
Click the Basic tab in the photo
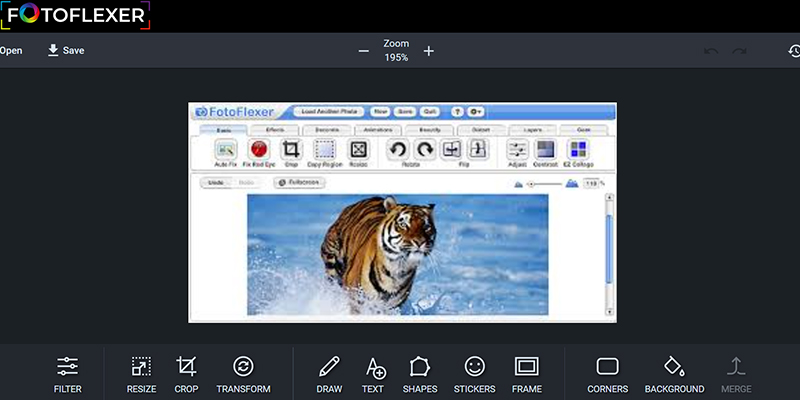point(223,130)
